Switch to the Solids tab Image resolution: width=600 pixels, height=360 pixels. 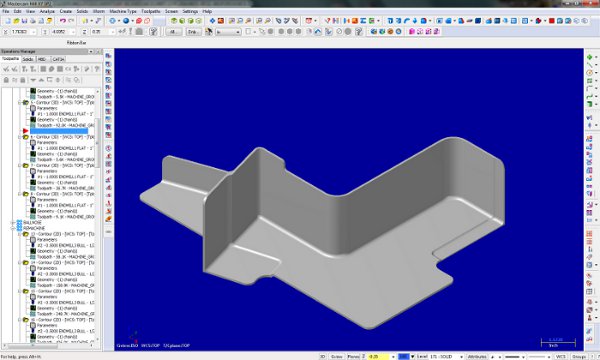pos(28,59)
